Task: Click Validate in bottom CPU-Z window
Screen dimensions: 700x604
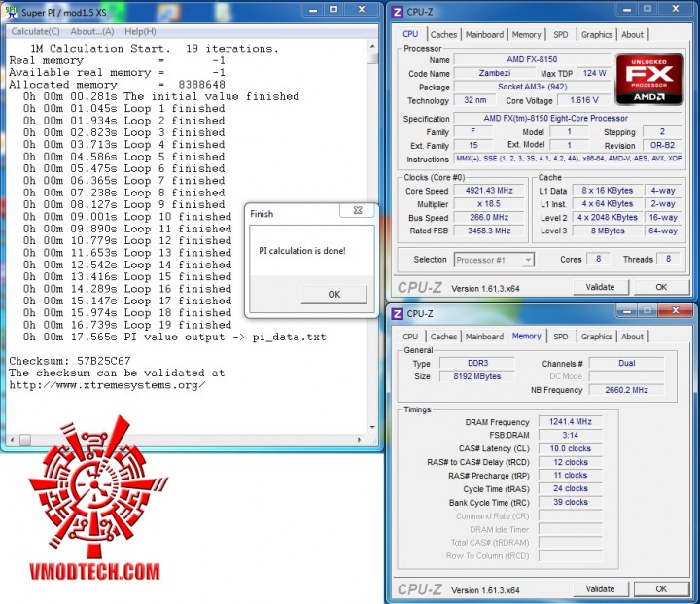Action: pos(600,588)
